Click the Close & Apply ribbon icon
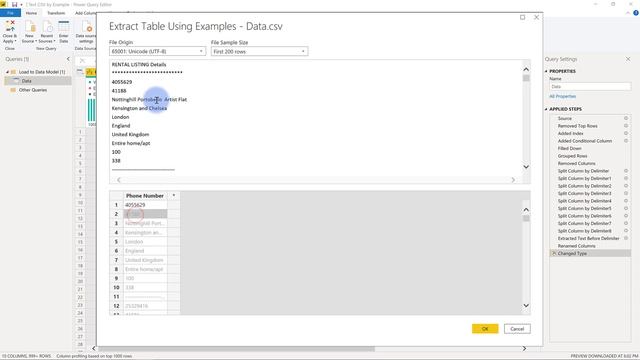 pos(9,26)
